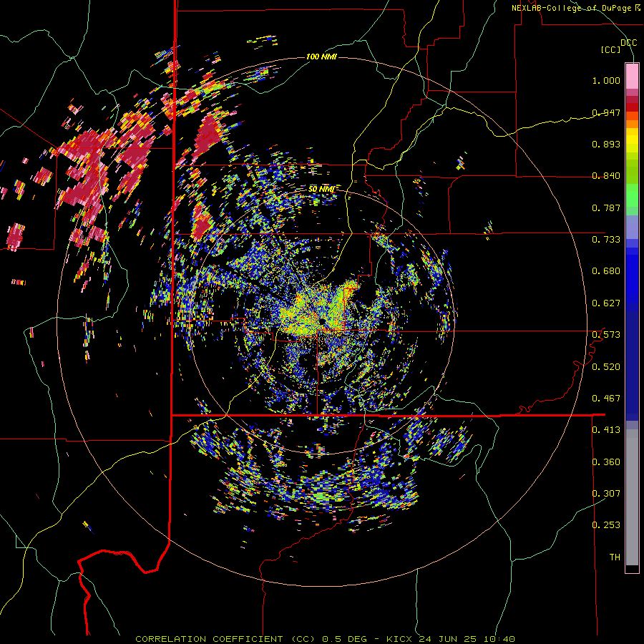Screen dimensions: 644x644
Task: Click the 0.573 scale value
Action: pyautogui.click(x=606, y=334)
